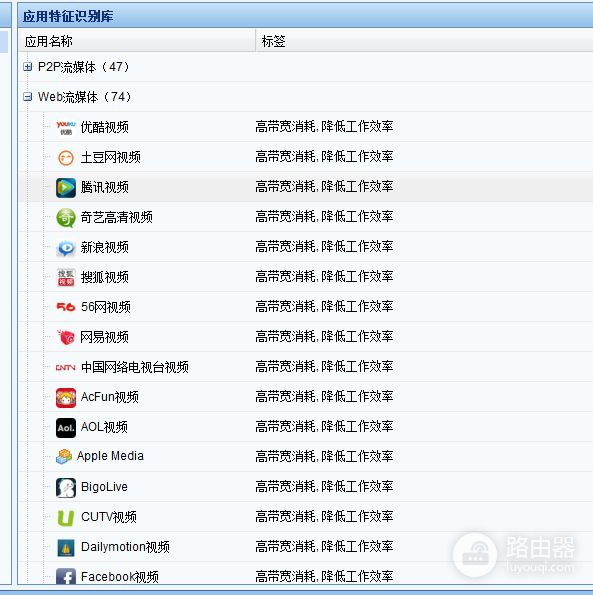Select AcFun视频 in the list
The height and width of the screenshot is (595, 593).
(110, 397)
